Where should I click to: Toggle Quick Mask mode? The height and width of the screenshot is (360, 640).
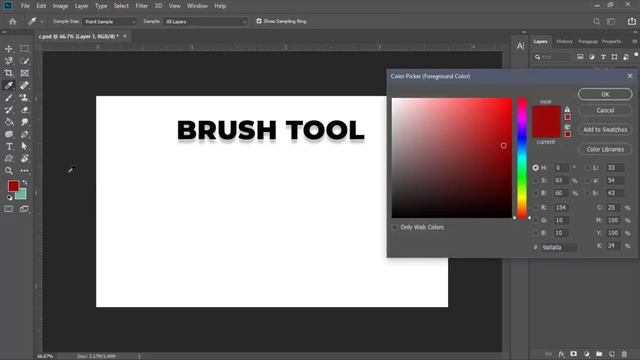click(9, 209)
